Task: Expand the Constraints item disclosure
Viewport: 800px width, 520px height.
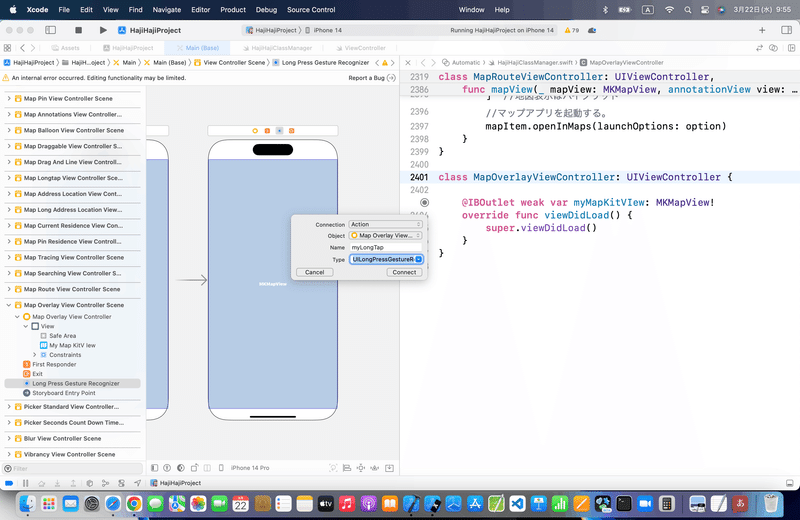Action: tap(35, 355)
